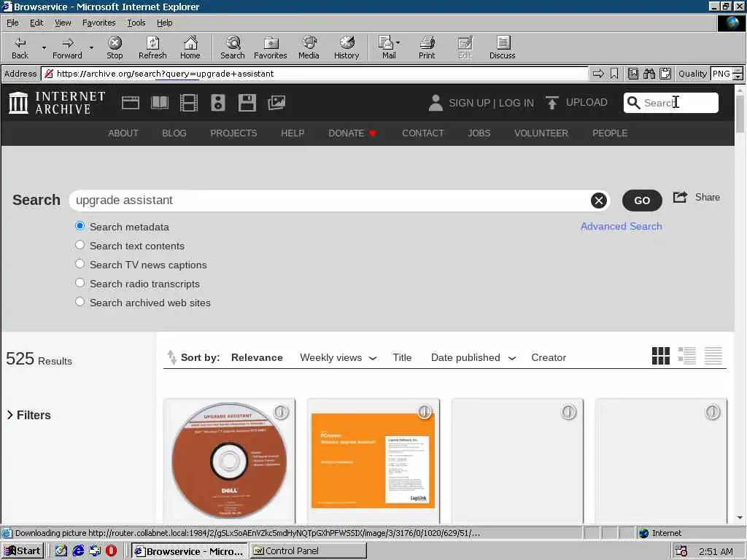Viewport: 747px width, 560px height.
Task: Switch to compact list view
Action: pyautogui.click(x=713, y=356)
